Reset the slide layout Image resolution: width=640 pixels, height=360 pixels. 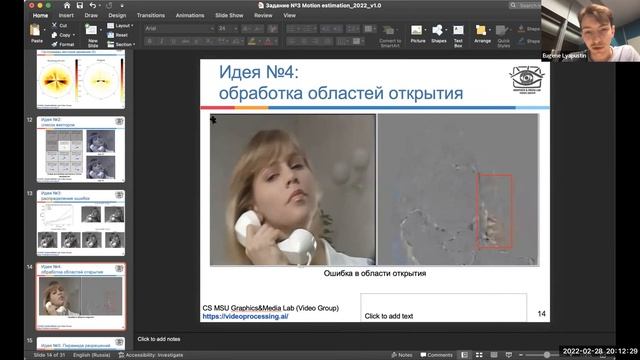(117, 35)
